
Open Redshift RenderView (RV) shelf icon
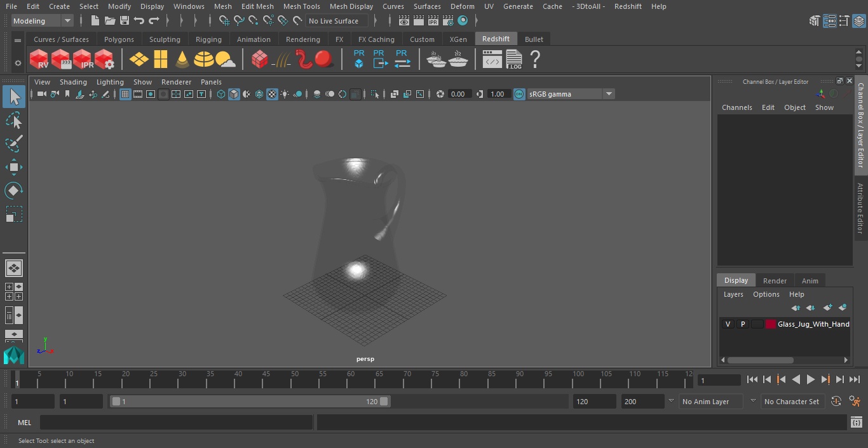click(39, 60)
